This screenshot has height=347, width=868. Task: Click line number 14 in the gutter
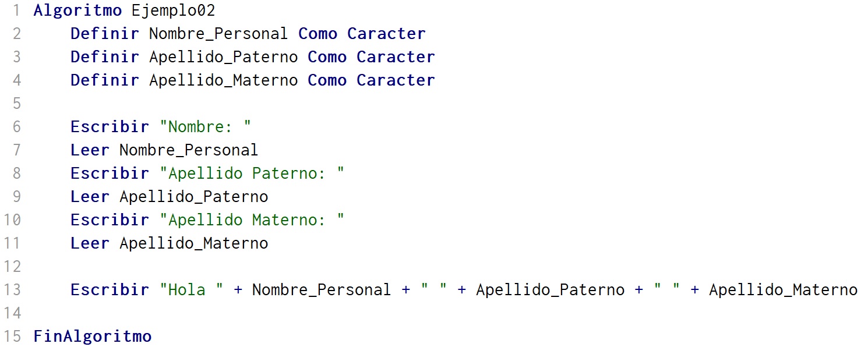point(12,313)
